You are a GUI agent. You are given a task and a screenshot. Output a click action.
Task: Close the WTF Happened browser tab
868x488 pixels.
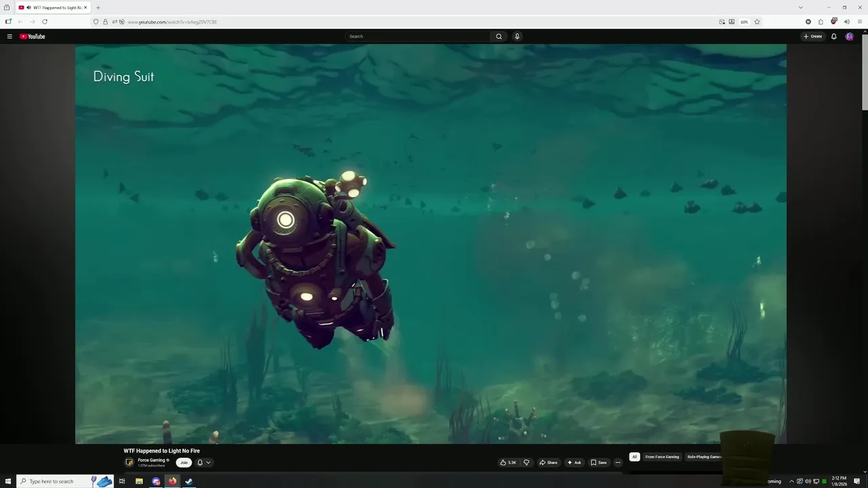[x=85, y=7]
